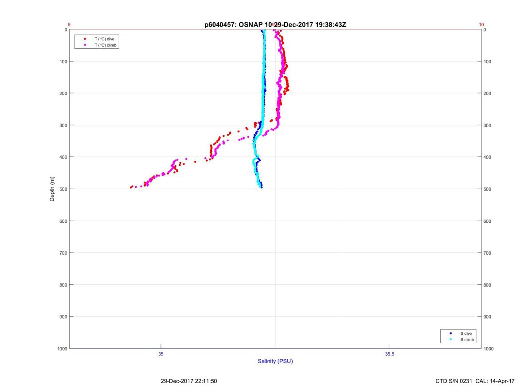The height and width of the screenshot is (392, 532).
Task: Click the 900 tick on left depth axis
Action: pos(63,317)
